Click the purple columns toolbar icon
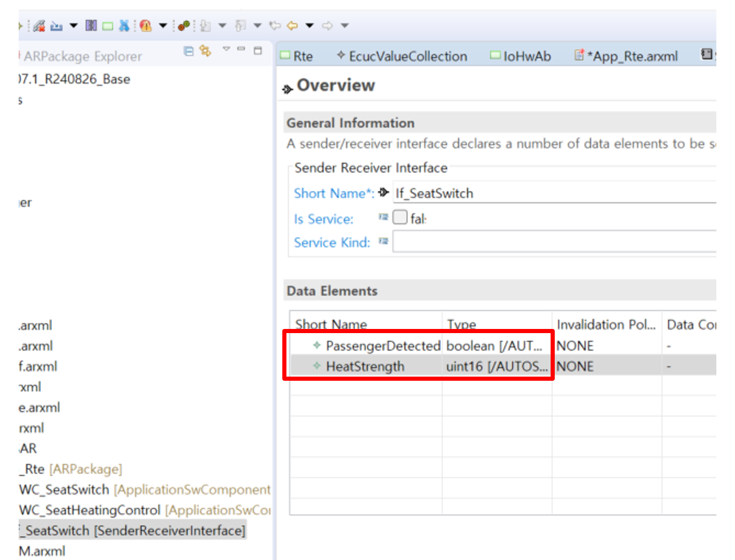The height and width of the screenshot is (560, 735). (x=91, y=25)
